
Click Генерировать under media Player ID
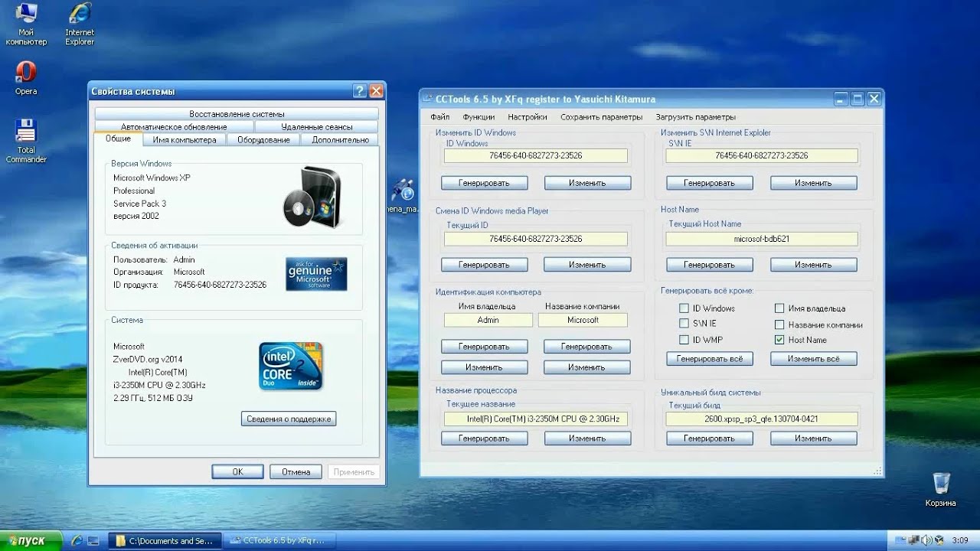[484, 265]
